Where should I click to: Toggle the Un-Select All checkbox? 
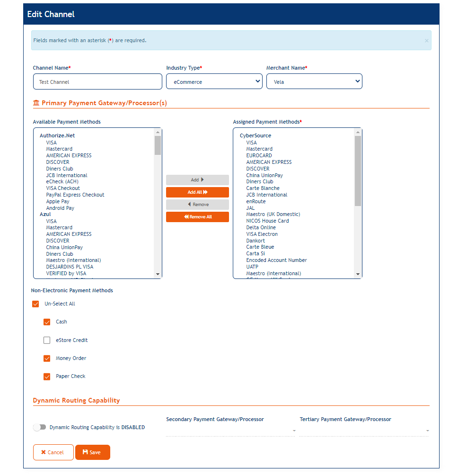coord(35,304)
